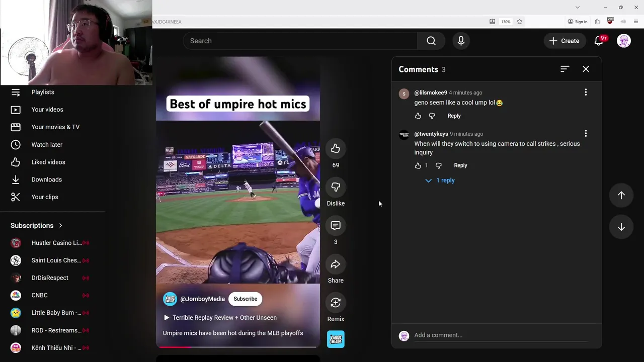Open @JomboyMedia channel link
The image size is (644, 362).
[202, 299]
